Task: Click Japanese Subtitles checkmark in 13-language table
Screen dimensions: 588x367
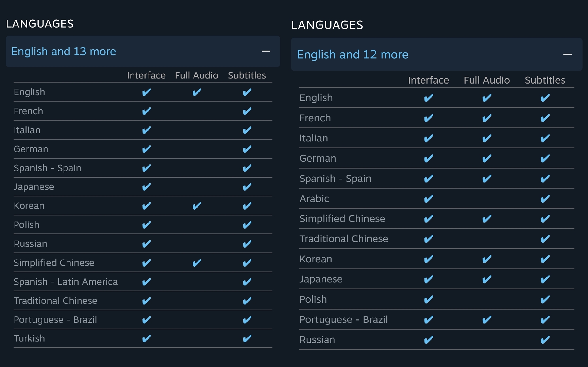Action: click(x=247, y=187)
